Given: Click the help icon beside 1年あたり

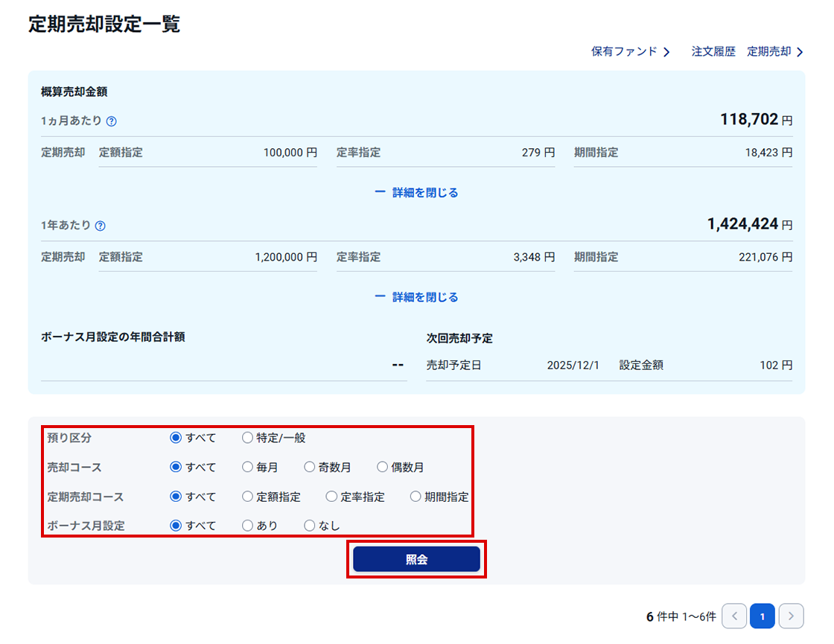Looking at the screenshot, I should point(101,226).
